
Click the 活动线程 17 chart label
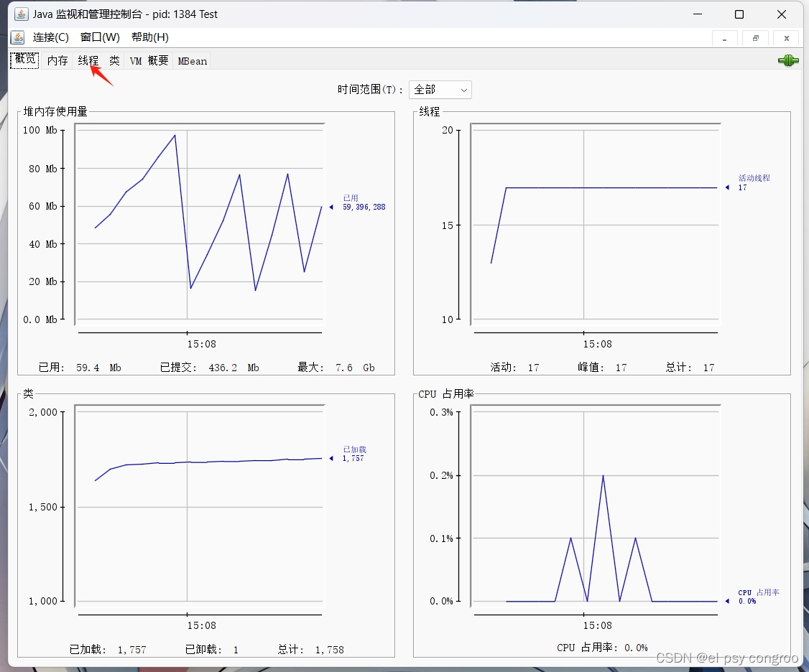754,182
